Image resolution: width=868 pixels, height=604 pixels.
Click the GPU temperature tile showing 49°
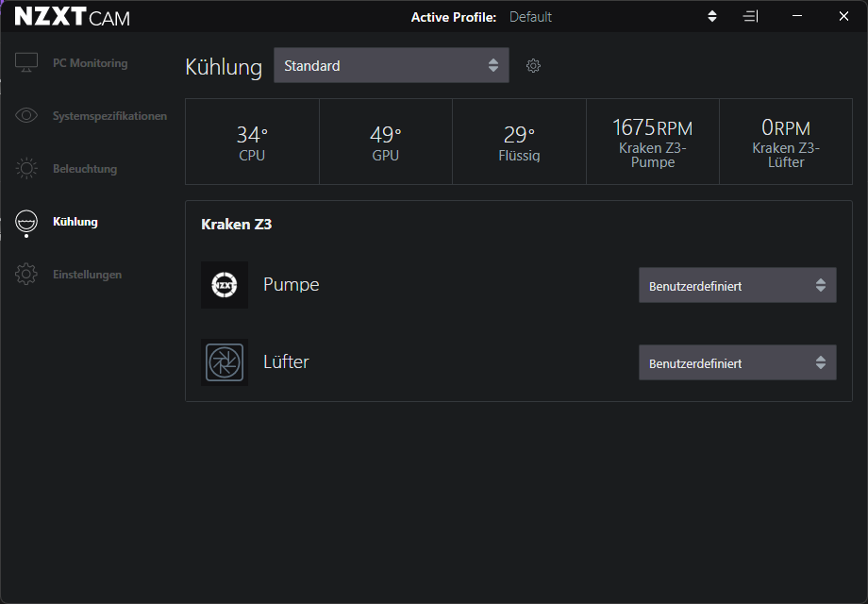pos(386,142)
